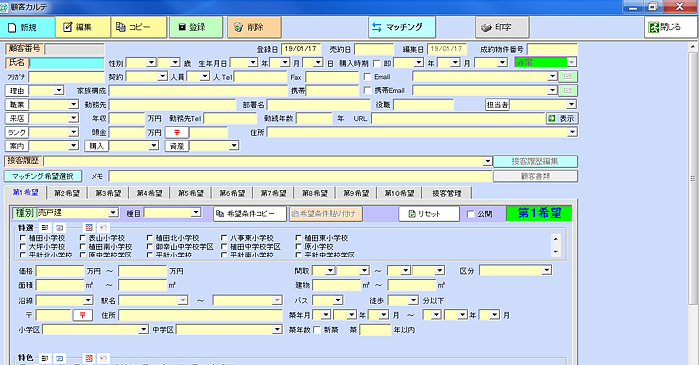Viewport: 700px width, 365px height.
Task: Click the 削除 (Delete) toolbar button
Action: tap(254, 27)
